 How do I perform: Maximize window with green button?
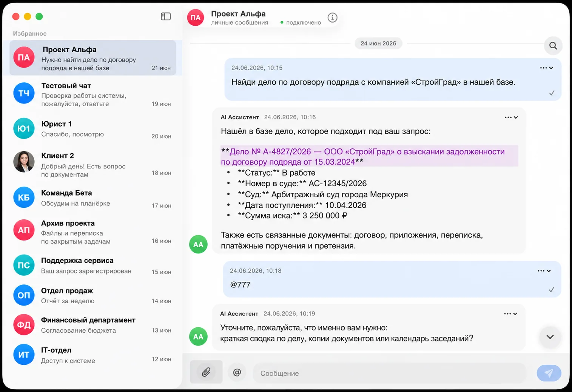click(39, 16)
